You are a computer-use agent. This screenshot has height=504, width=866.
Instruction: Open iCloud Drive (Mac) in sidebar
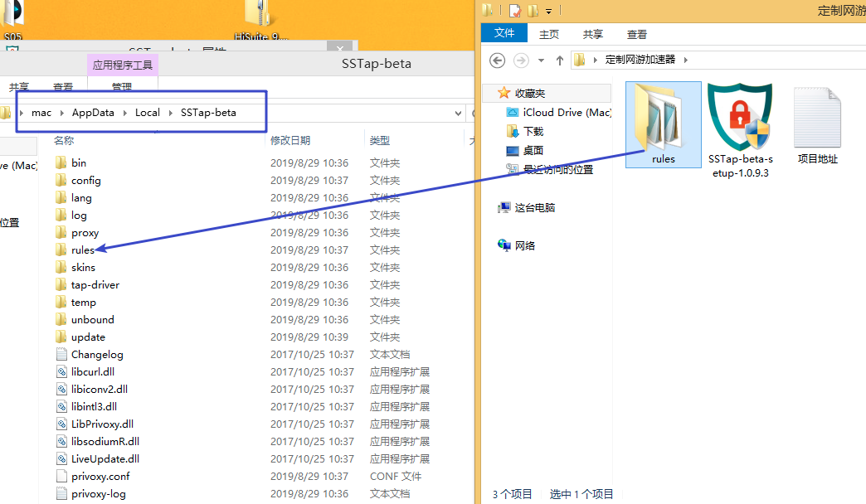[x=558, y=112]
